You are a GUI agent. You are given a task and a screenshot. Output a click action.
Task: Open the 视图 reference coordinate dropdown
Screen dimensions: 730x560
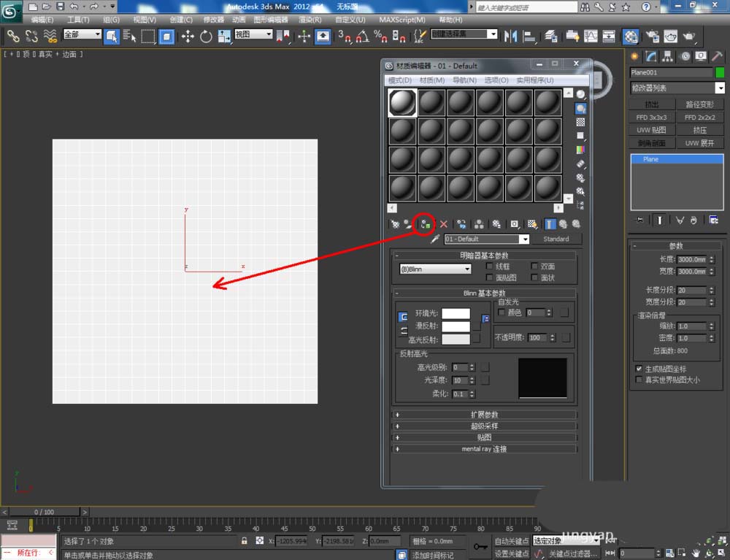253,34
